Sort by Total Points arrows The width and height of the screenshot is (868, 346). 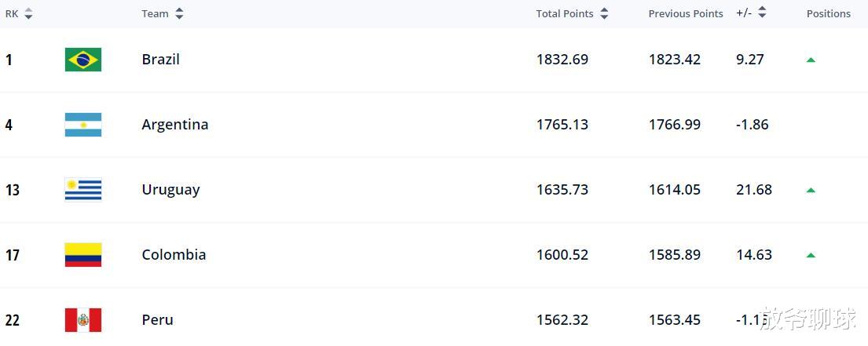(604, 14)
